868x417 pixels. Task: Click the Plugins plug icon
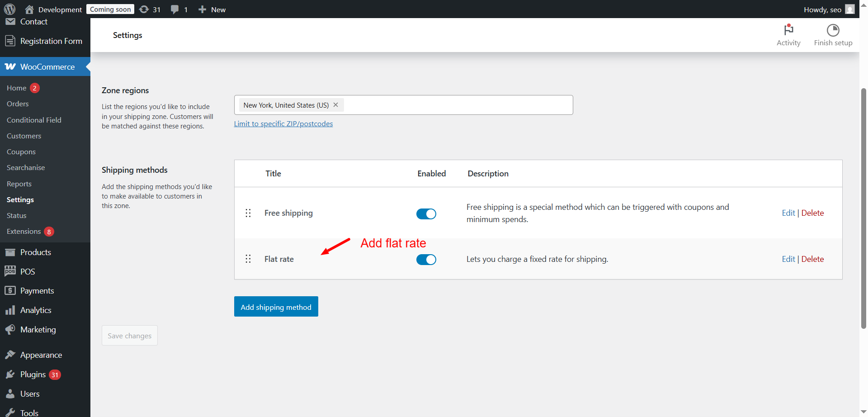coord(10,374)
